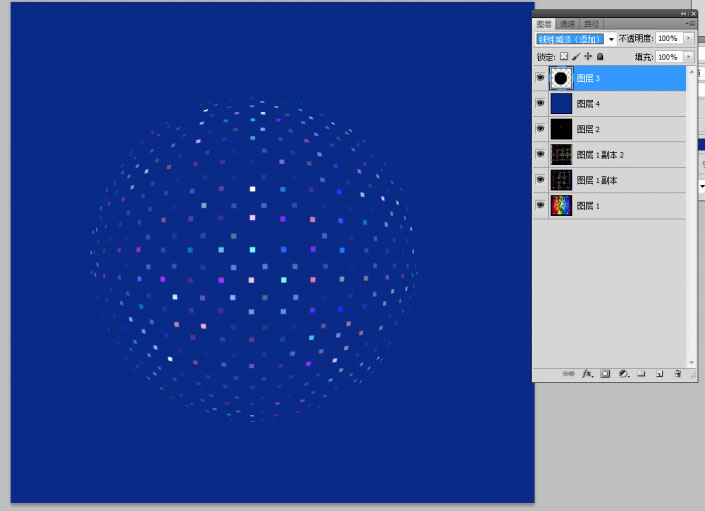This screenshot has width=705, height=511.
Task: Click the 图层 1 rainbow thumbnail
Action: pos(561,206)
